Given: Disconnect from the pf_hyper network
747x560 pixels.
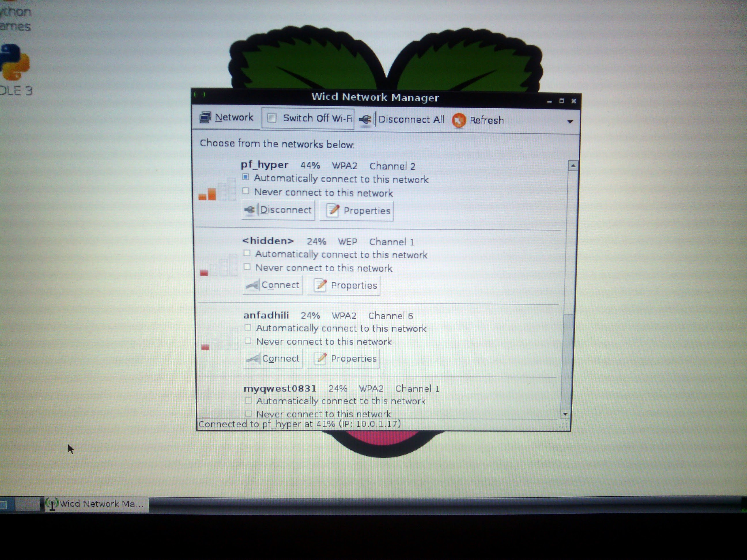Looking at the screenshot, I should coord(278,210).
